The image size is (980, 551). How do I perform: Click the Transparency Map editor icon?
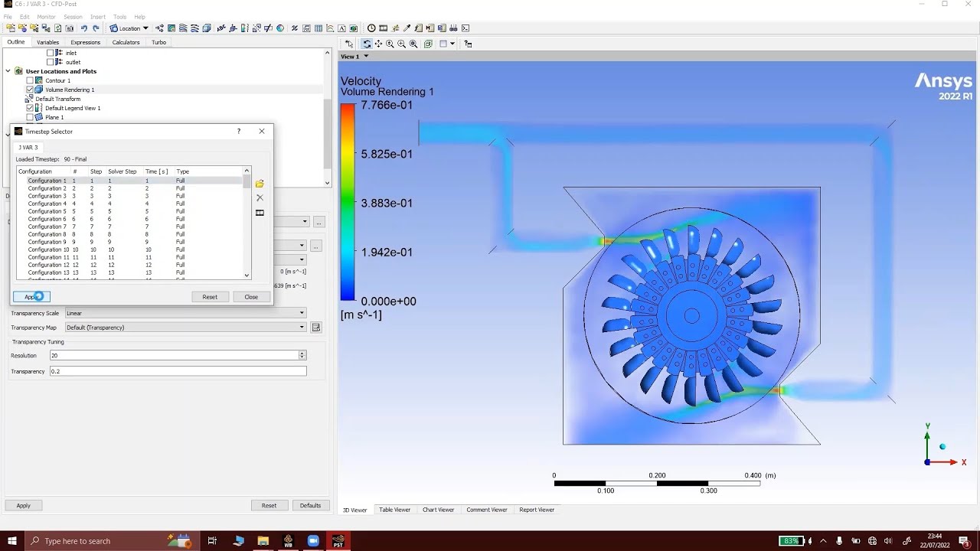(316, 328)
